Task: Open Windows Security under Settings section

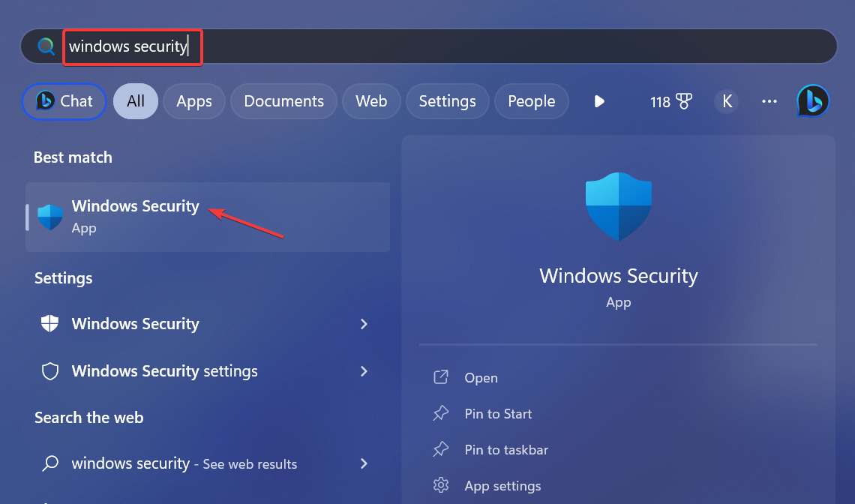Action: click(x=208, y=324)
